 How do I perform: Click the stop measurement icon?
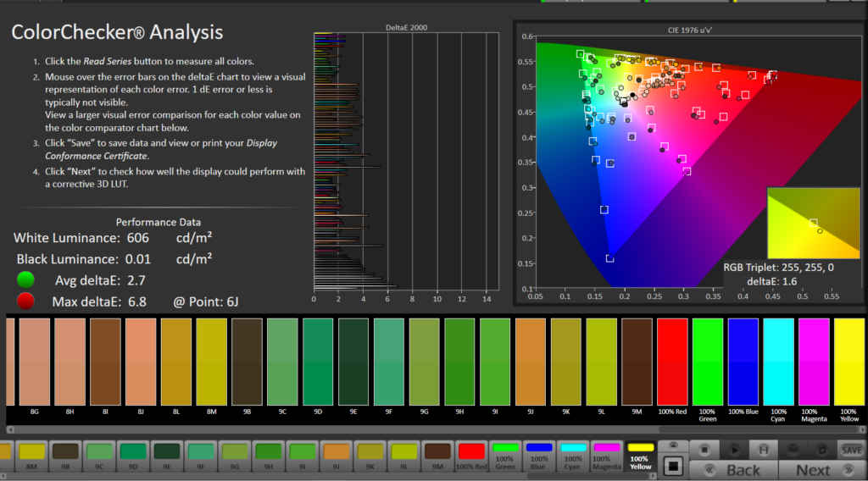pos(705,450)
